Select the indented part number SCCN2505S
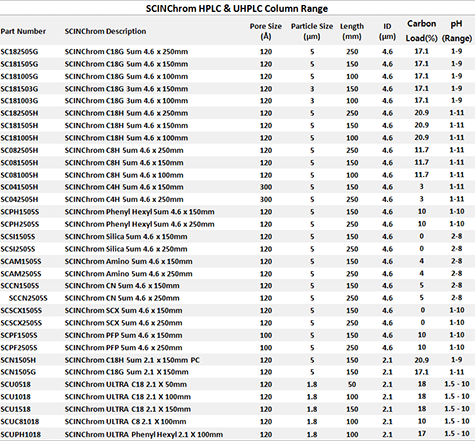475x441 pixels. pyautogui.click(x=28, y=298)
